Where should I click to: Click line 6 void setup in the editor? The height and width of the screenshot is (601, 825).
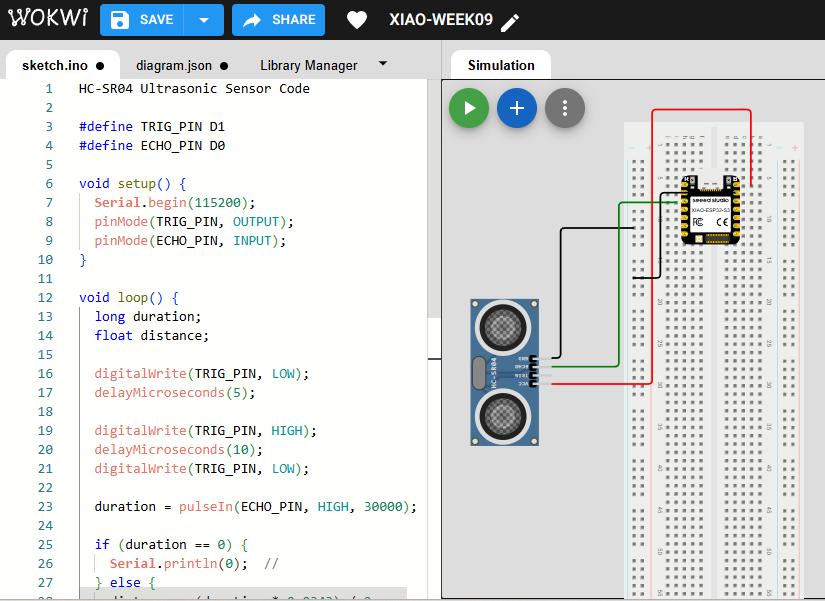pos(133,183)
